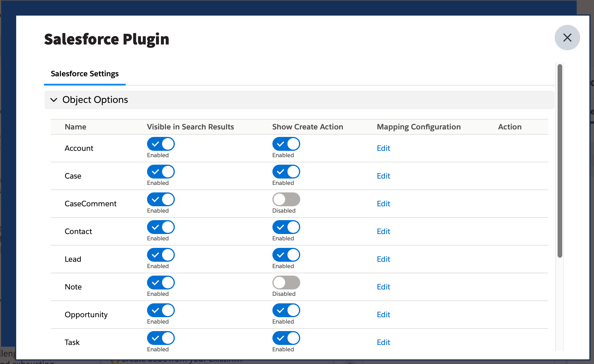
Task: Select the Note row name
Action: coord(73,287)
